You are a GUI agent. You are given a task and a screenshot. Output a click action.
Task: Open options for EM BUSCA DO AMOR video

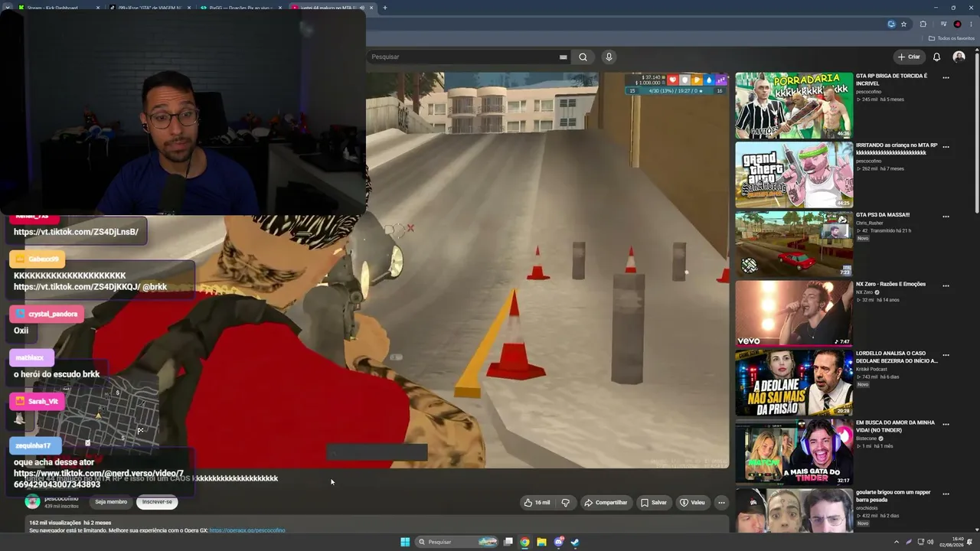point(946,424)
